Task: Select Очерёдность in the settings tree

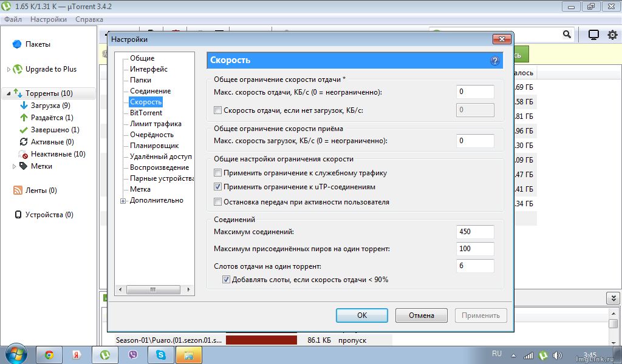Action: 151,135
